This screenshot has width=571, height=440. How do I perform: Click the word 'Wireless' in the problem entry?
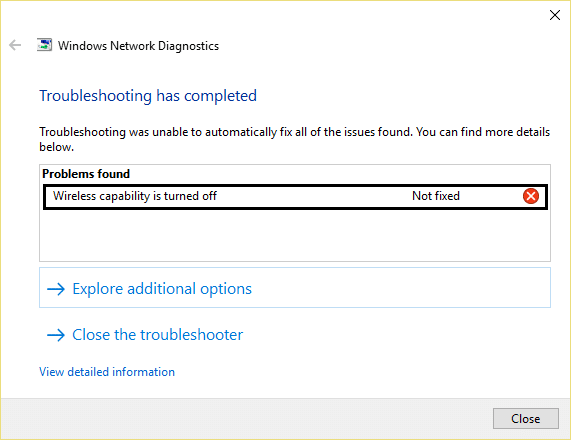74,196
